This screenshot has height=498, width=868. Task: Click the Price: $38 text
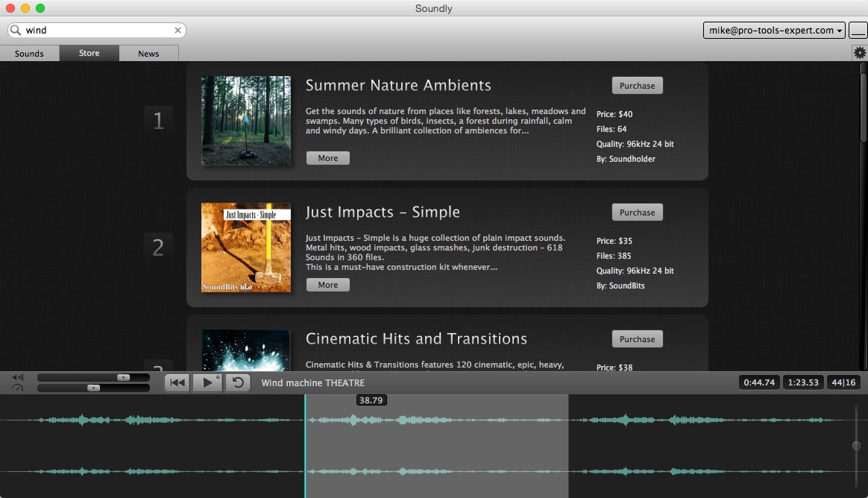(614, 368)
